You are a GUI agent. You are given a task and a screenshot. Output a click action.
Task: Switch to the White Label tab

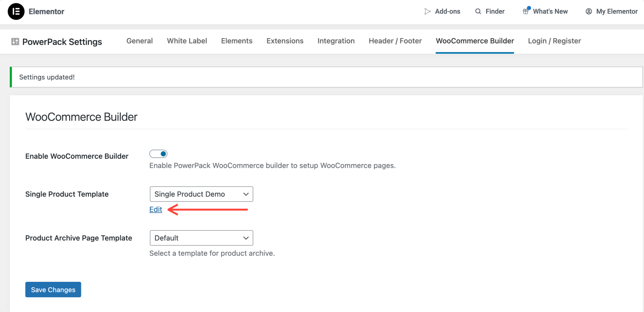(x=187, y=41)
